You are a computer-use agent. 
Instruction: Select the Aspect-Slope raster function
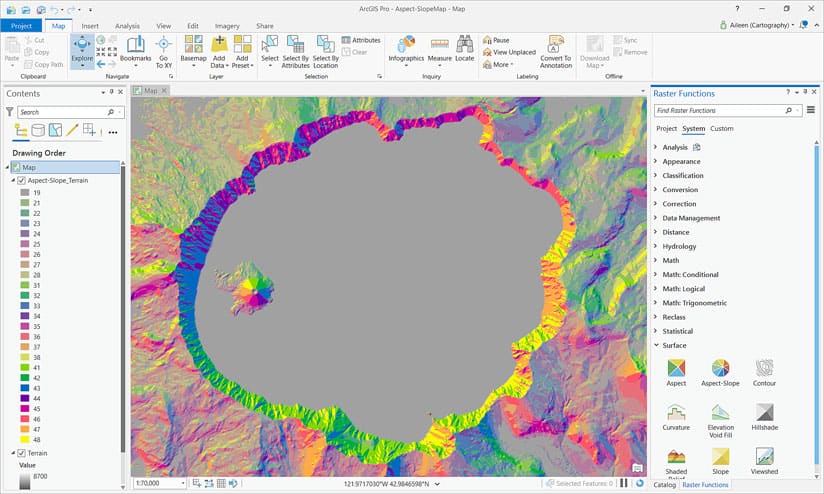click(720, 373)
